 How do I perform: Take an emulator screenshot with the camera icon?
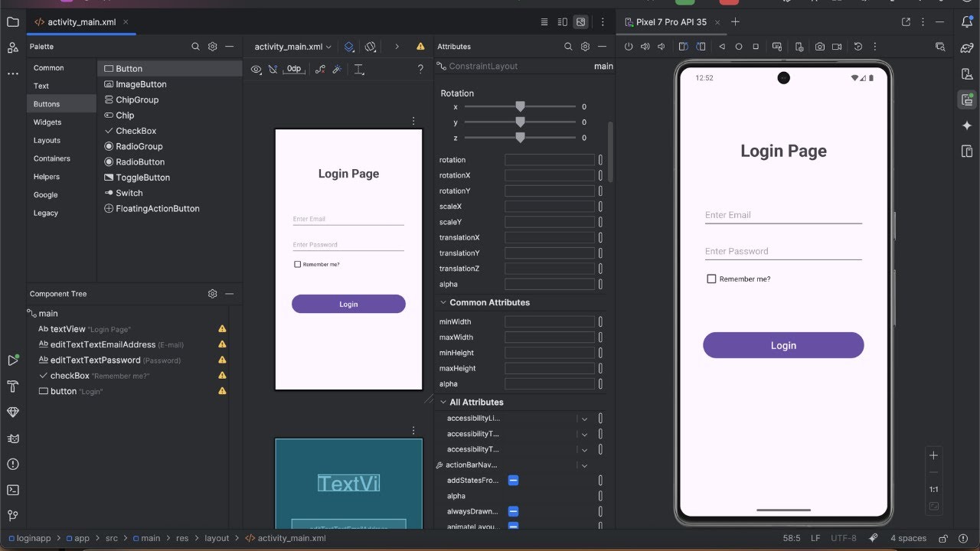tap(820, 47)
